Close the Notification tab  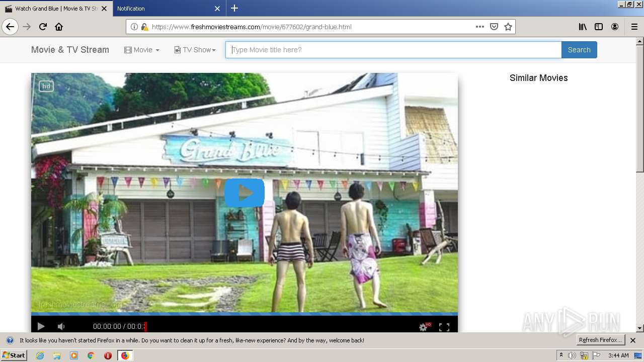(x=217, y=9)
